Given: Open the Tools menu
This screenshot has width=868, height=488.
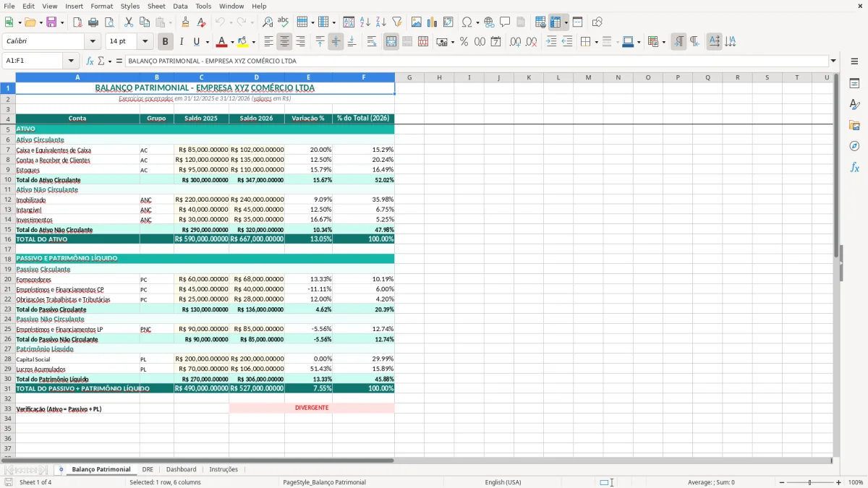Looking at the screenshot, I should click(x=203, y=6).
